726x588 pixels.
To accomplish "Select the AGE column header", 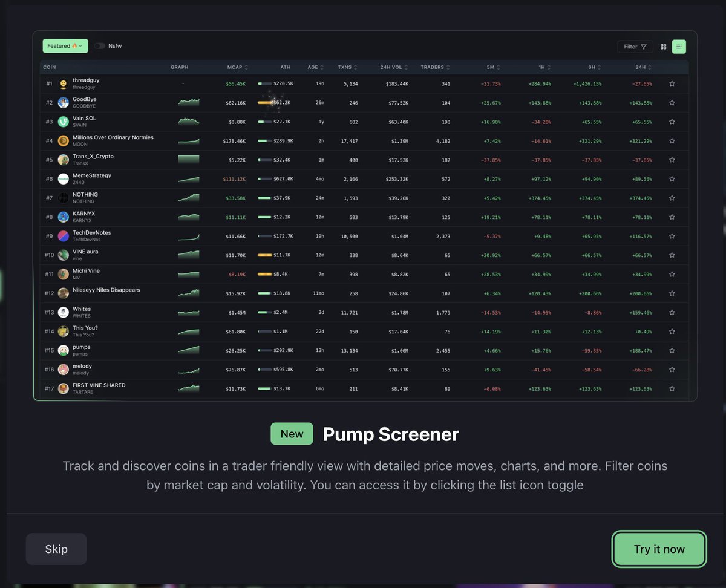I will pos(315,67).
